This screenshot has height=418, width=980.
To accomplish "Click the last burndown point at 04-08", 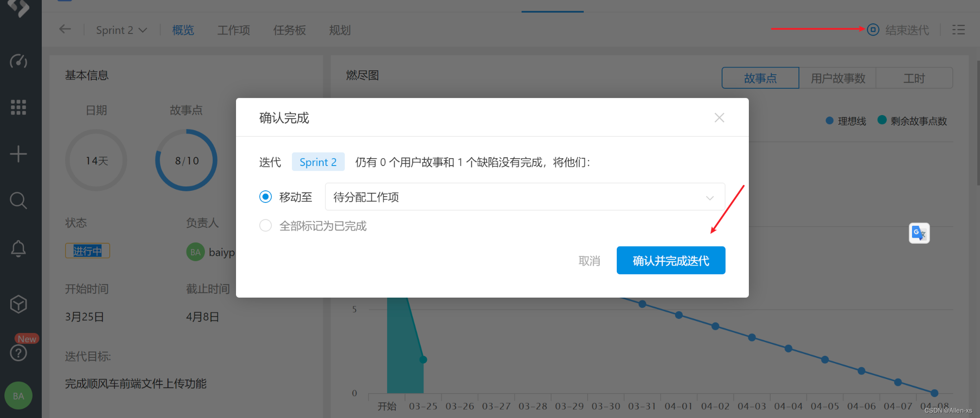I will (x=934, y=393).
